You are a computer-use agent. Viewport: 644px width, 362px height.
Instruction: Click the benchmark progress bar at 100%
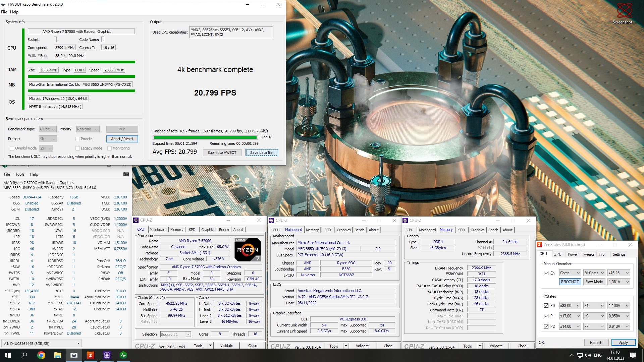tap(205, 138)
